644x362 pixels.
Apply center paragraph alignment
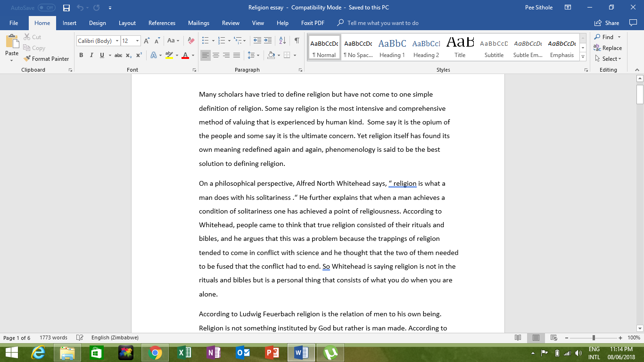point(215,55)
